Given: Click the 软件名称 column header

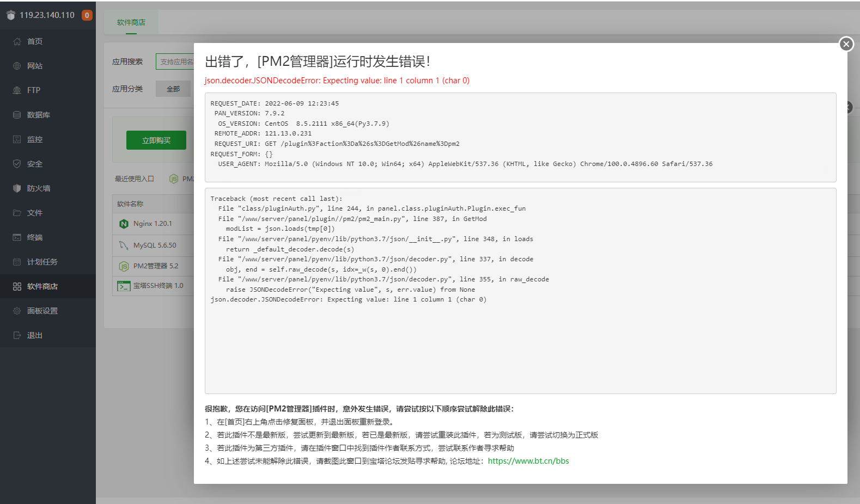Looking at the screenshot, I should (130, 204).
